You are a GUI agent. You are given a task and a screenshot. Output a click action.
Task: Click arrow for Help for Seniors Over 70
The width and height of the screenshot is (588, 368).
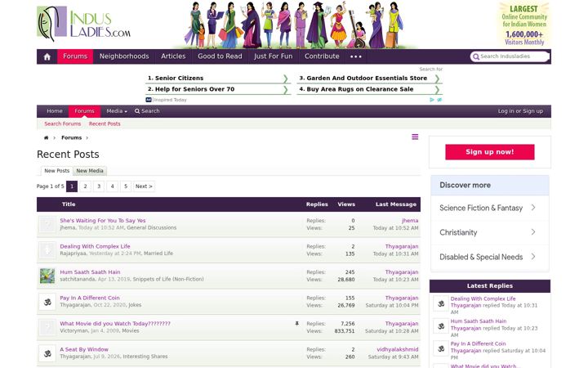[x=286, y=90]
